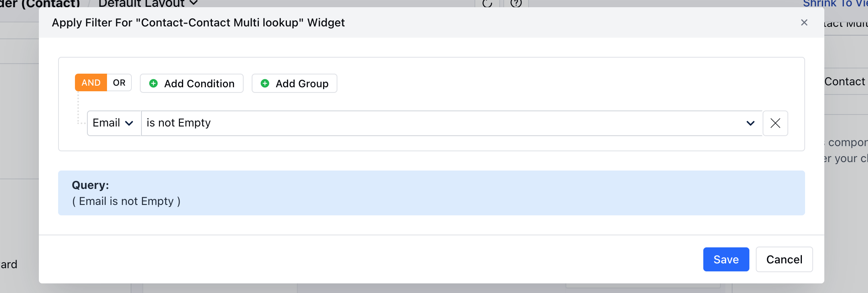Click the Add Condition button
Viewport: 868px width, 293px height.
coord(192,83)
